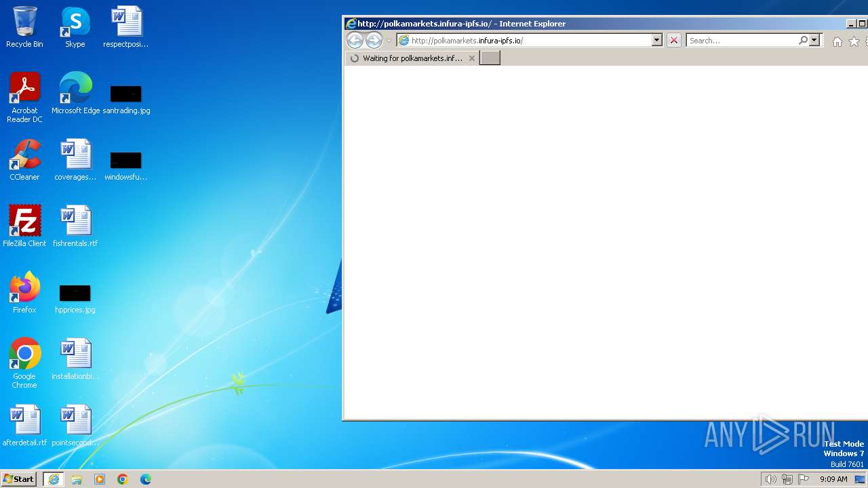Open recent pages dropdown arrow
Image resolution: width=868 pixels, height=488 pixels.
pos(389,41)
